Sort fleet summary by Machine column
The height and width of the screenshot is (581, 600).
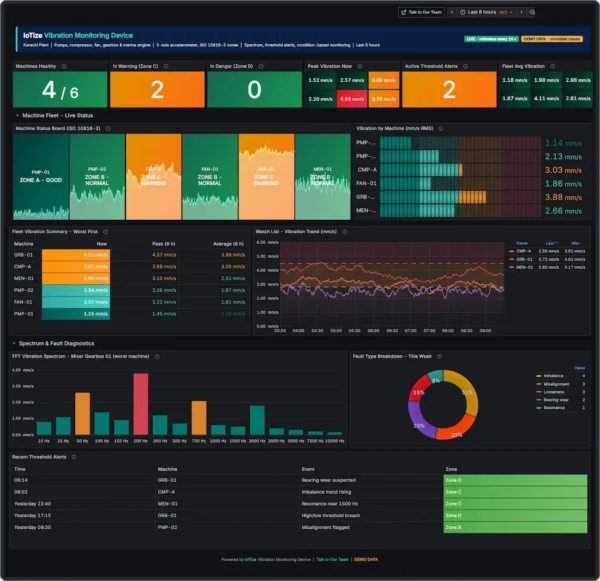click(x=23, y=244)
